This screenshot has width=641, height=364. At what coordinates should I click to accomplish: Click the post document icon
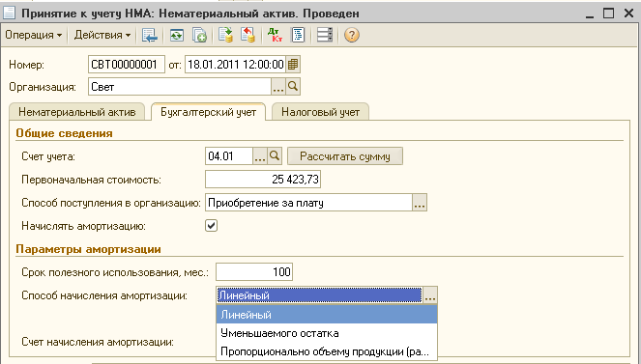225,35
